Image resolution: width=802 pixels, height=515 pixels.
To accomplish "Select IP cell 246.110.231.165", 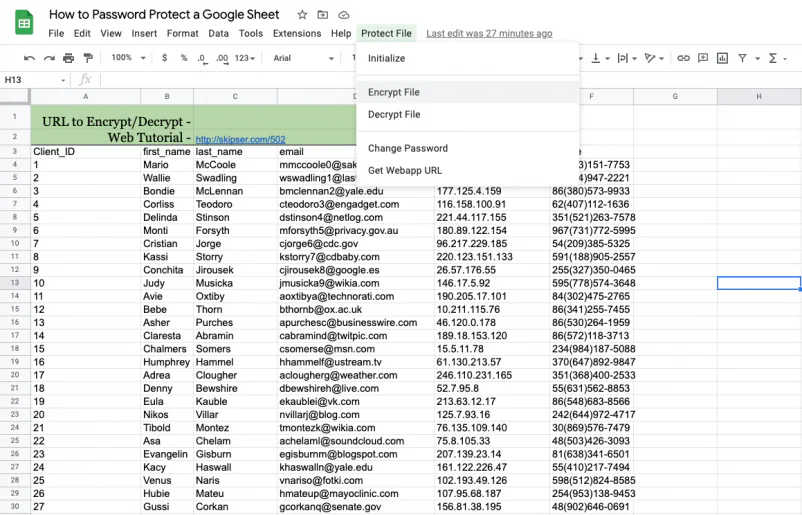I will 492,375.
